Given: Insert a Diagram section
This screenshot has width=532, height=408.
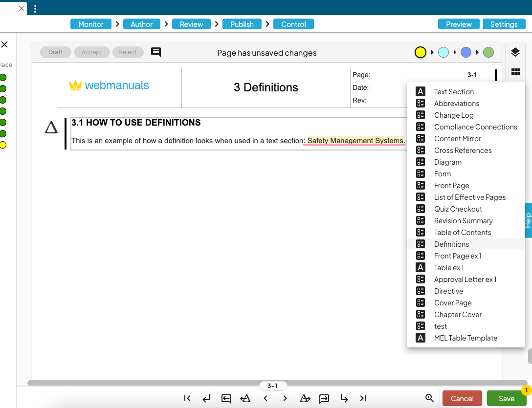Looking at the screenshot, I should [x=466, y=162].
